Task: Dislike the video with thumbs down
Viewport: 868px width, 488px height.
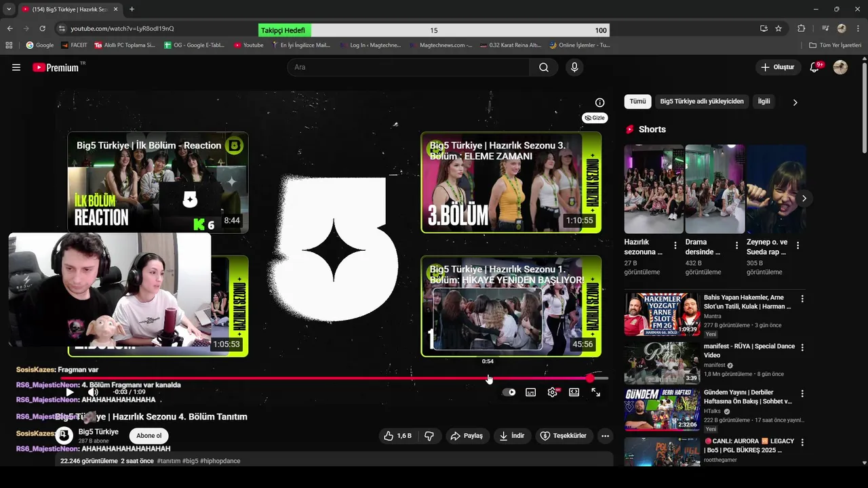Action: pyautogui.click(x=429, y=436)
